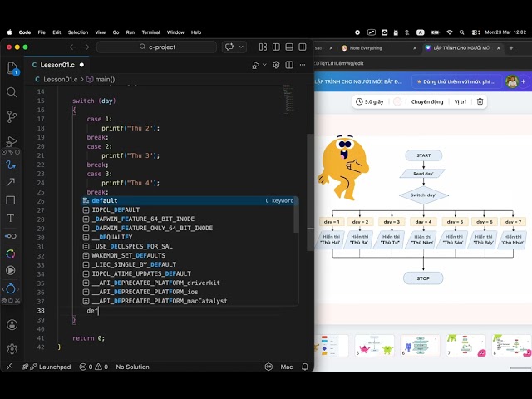Click the pale pink color swatch
Image resolution: width=532 pixels, height=399 pixels.
click(x=397, y=101)
